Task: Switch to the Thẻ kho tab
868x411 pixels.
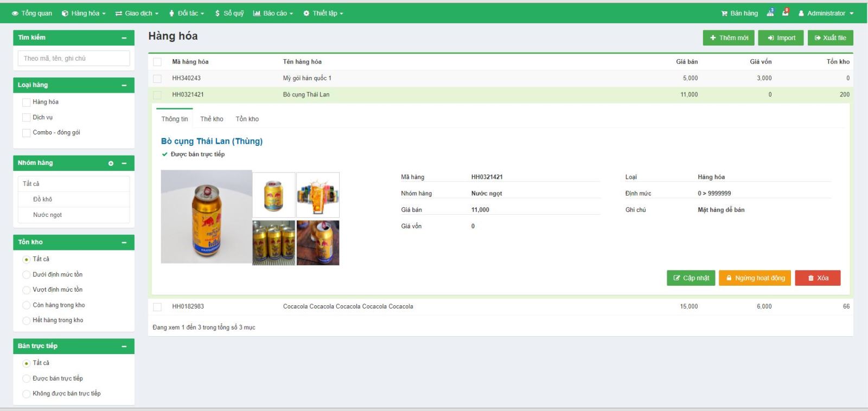Action: click(212, 119)
